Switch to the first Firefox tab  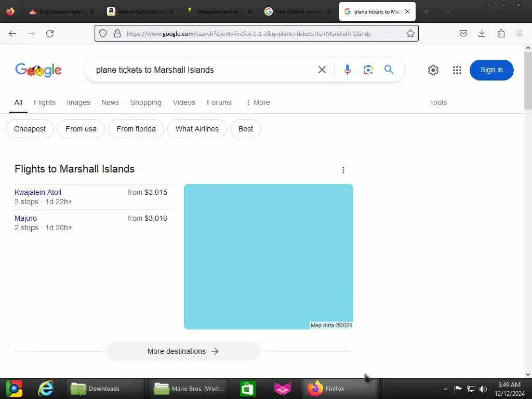[x=61, y=12]
